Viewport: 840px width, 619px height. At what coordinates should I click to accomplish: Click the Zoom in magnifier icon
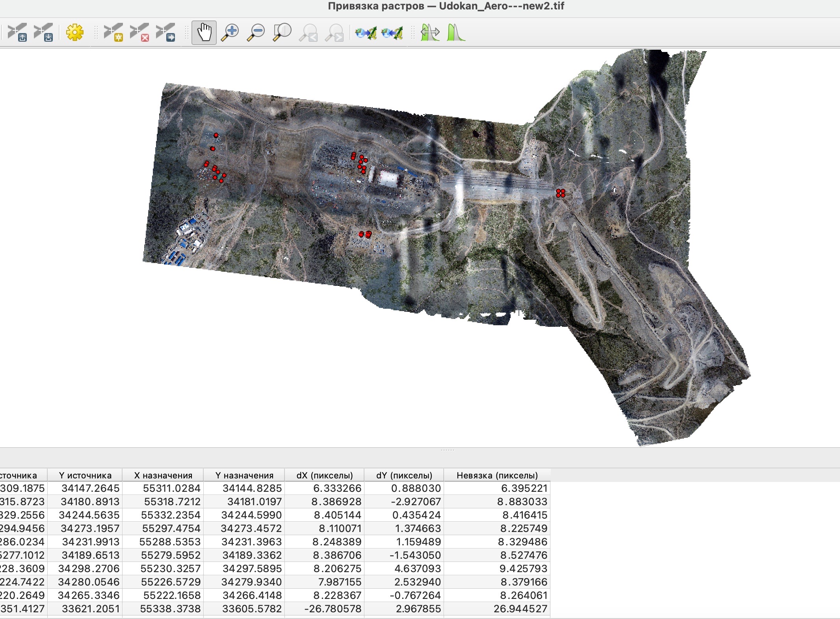(x=230, y=32)
